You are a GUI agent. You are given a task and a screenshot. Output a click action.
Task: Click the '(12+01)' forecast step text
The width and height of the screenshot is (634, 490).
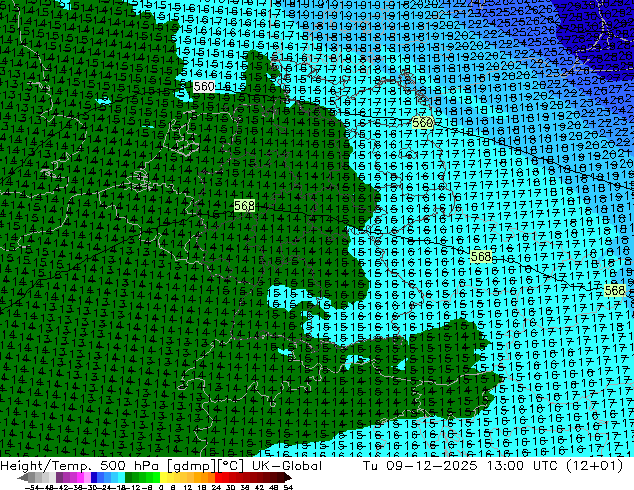coord(595,466)
